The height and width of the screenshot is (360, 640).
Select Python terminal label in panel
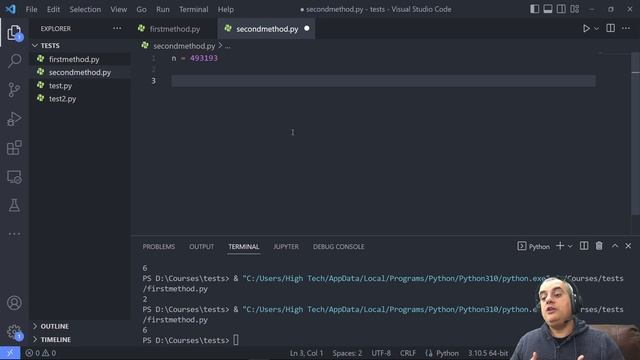pos(533,247)
